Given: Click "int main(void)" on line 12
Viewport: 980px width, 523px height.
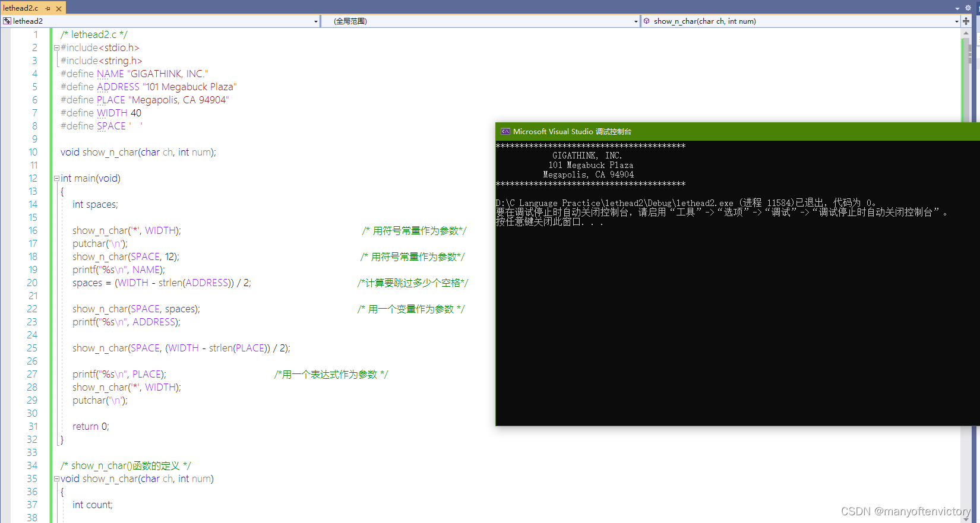Looking at the screenshot, I should [x=90, y=178].
